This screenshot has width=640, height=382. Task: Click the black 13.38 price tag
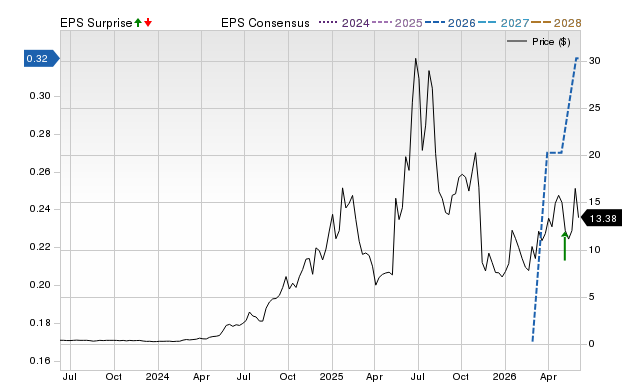(601, 218)
